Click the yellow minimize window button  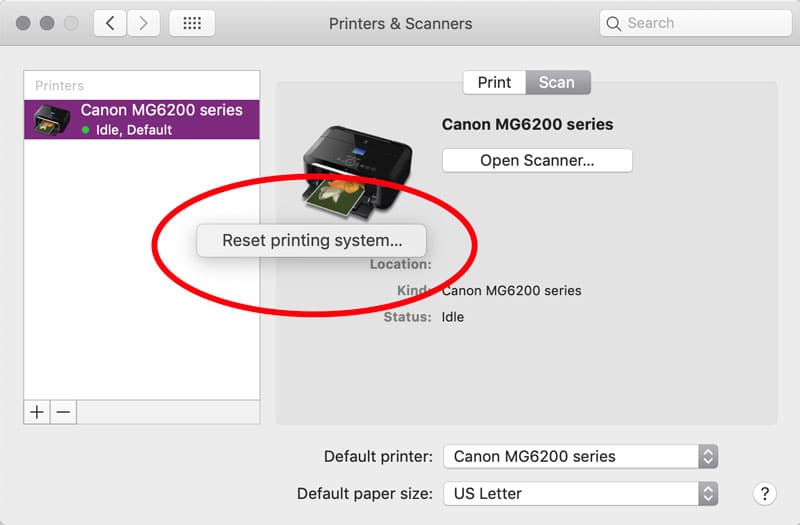point(45,23)
